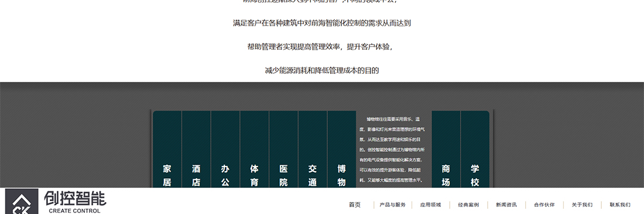Viewport: 644px width, 214px height.
Task: Open the 产品与服务 navigation item
Action: (x=393, y=205)
